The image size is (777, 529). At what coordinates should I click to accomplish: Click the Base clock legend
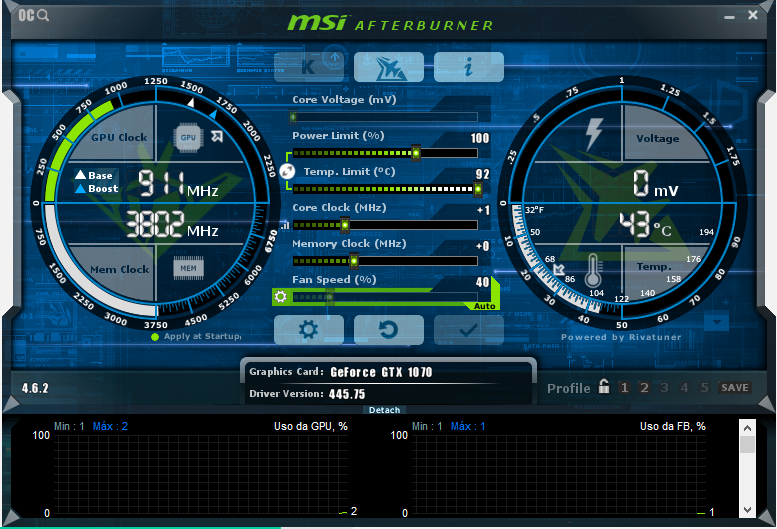click(94, 175)
